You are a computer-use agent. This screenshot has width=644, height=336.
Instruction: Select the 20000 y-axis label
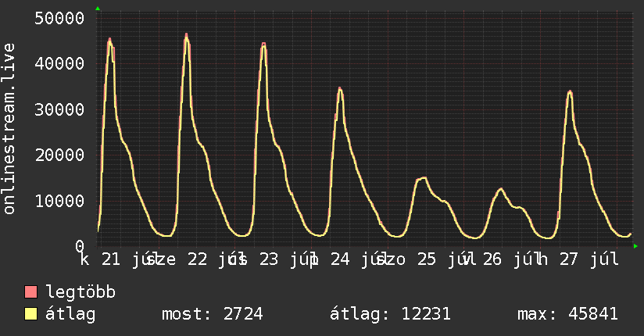coord(59,155)
